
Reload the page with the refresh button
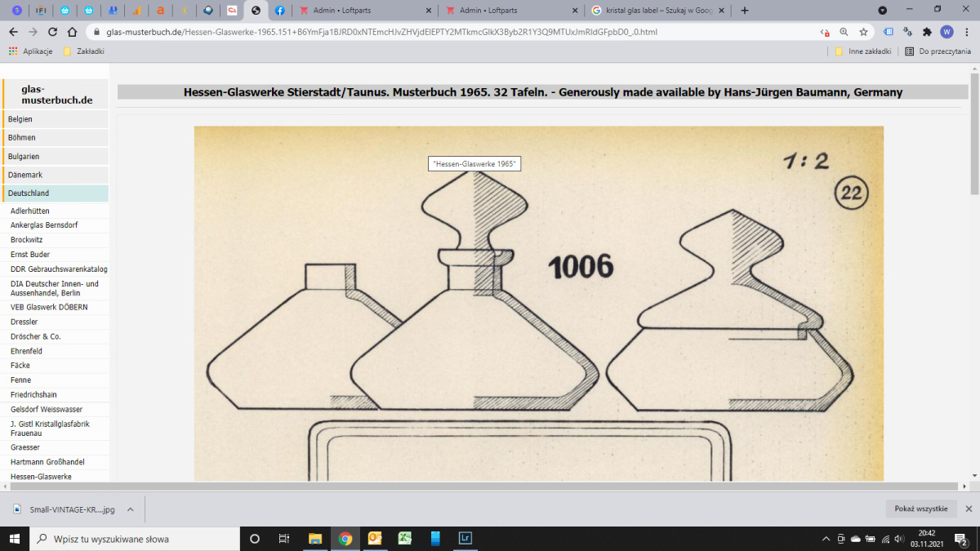click(53, 32)
